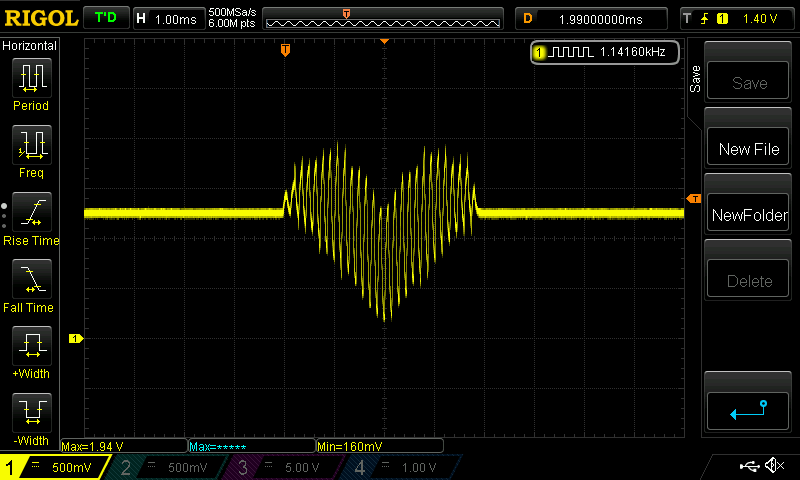Click the Min=160mV measurement

[349, 446]
